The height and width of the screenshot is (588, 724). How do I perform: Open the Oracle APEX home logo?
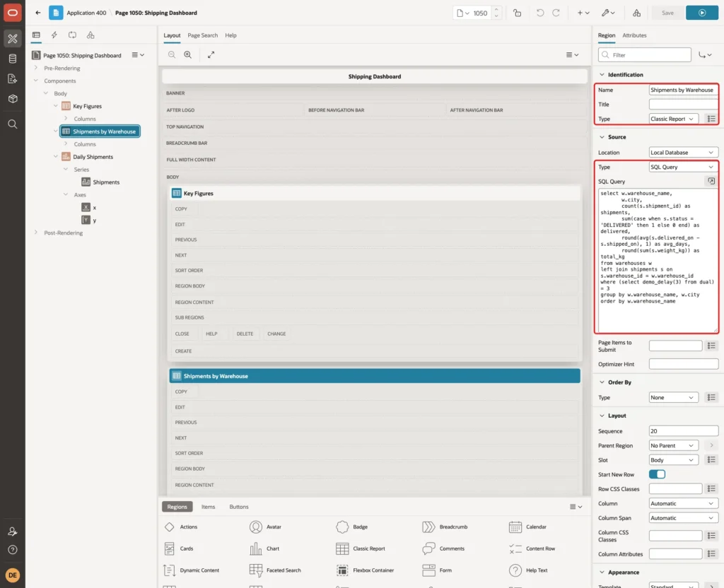point(13,13)
